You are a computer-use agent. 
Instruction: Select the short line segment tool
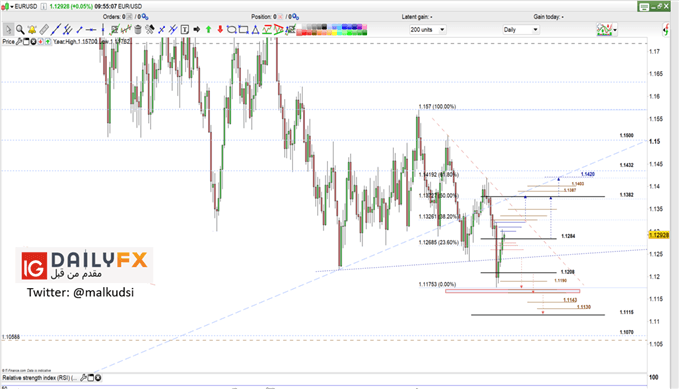coord(79,30)
